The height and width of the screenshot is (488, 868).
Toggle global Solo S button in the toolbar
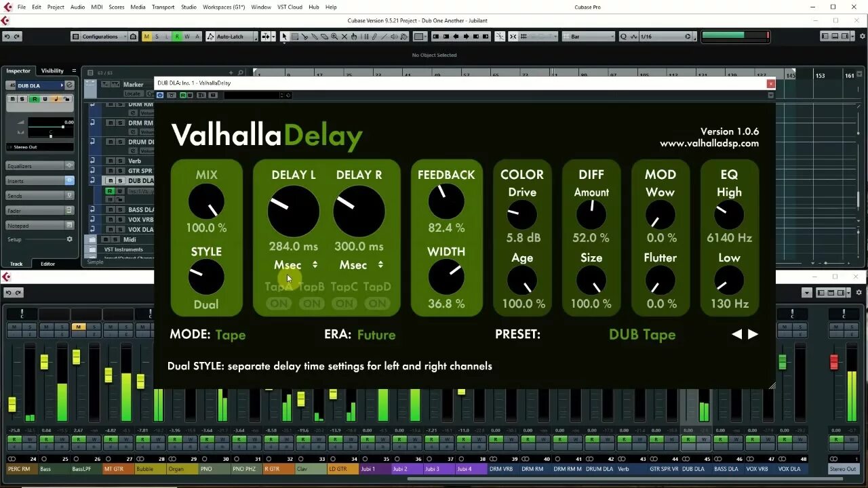coord(157,37)
